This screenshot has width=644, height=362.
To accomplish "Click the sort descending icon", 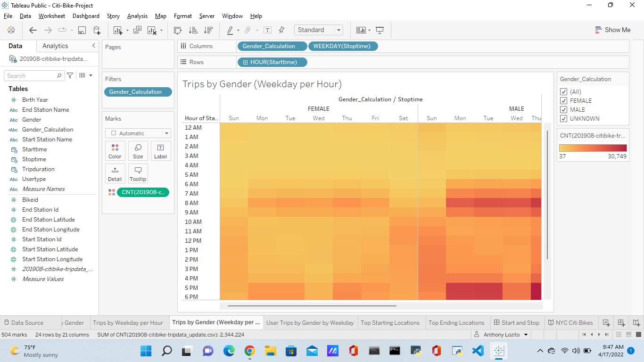I will tap(208, 30).
